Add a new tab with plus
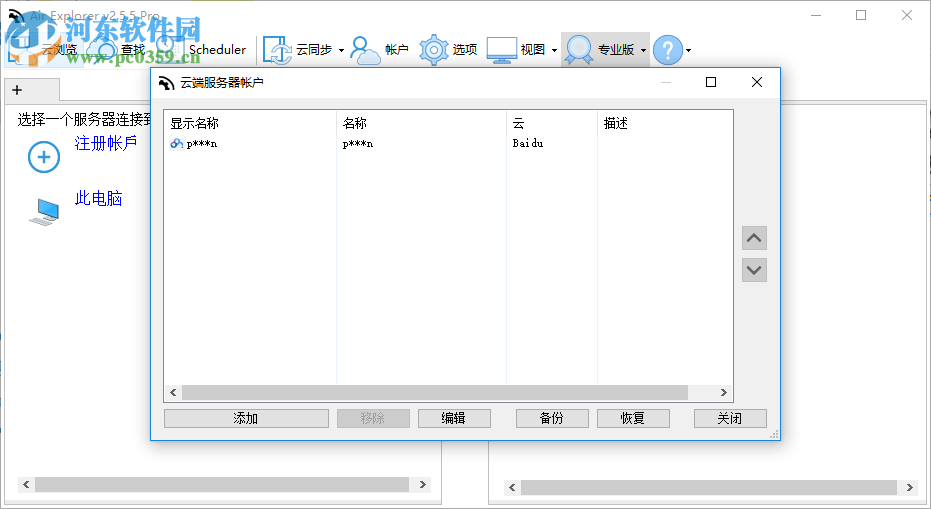The height and width of the screenshot is (509, 931). (17, 90)
